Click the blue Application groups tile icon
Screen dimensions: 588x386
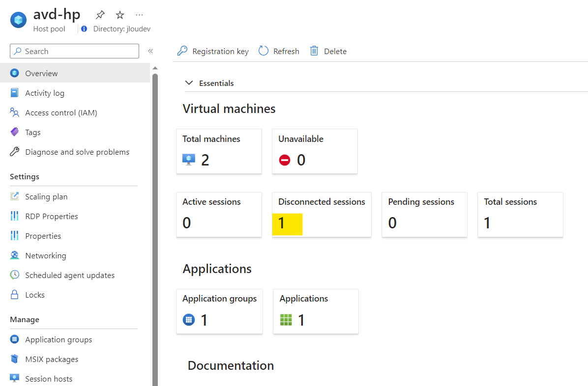coord(189,320)
